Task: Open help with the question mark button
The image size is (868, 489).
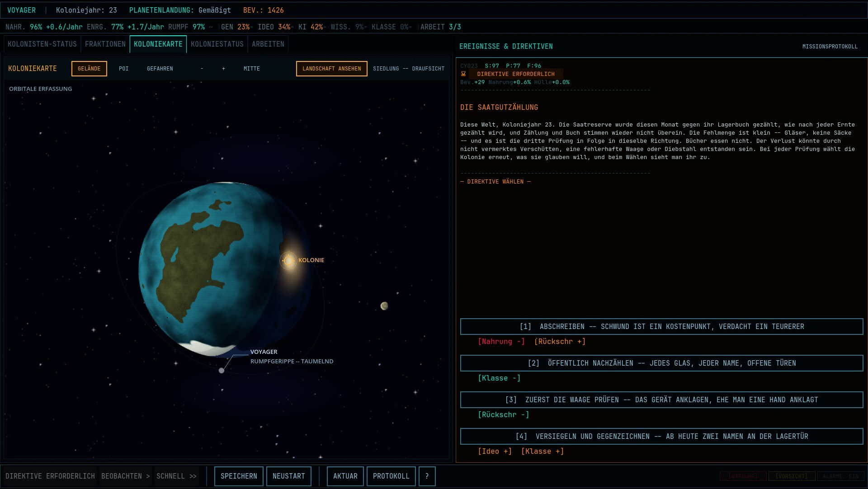Action: [x=427, y=476]
